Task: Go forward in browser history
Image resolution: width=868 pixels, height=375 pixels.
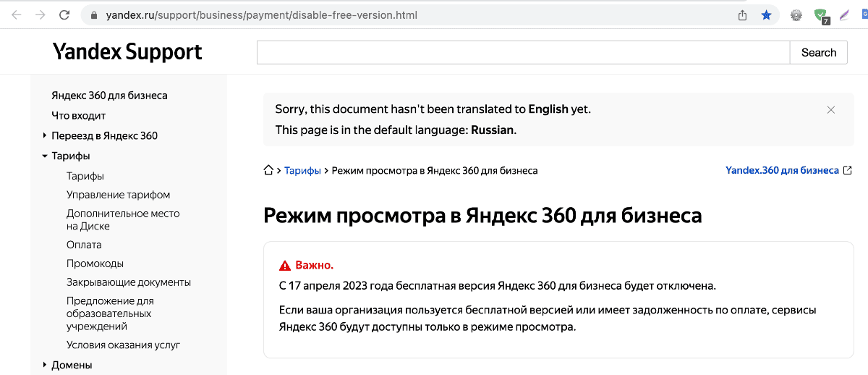Action: [41, 14]
